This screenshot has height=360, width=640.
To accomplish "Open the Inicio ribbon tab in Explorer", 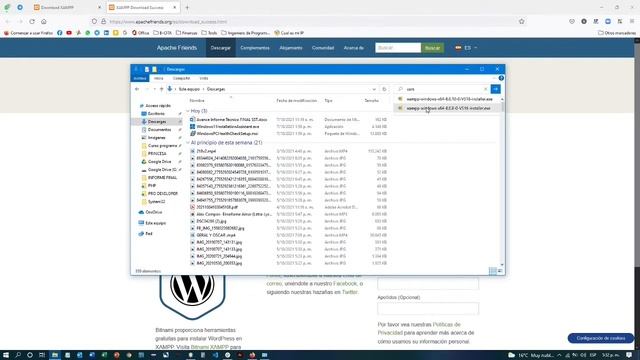I will point(158,78).
